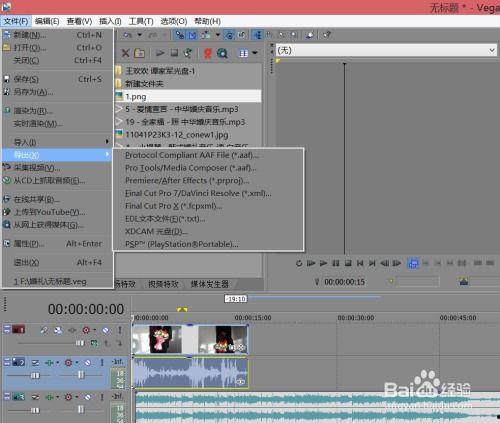Adjust audio track 2 volume slider

coord(35,376)
